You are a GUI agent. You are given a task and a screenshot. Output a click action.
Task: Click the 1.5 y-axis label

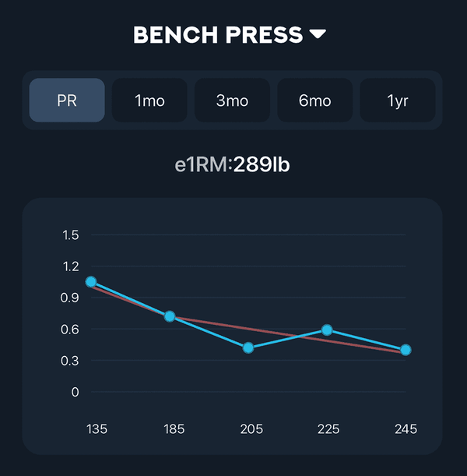click(x=70, y=234)
